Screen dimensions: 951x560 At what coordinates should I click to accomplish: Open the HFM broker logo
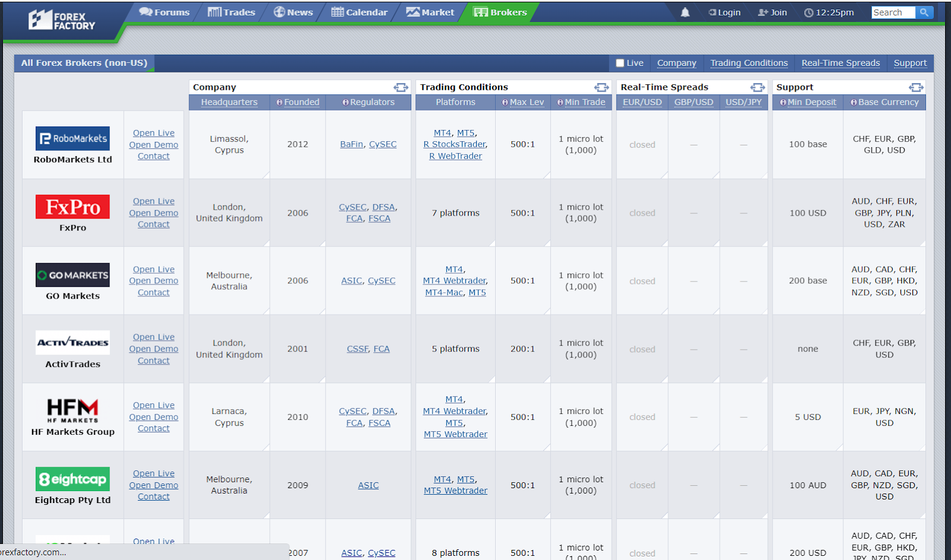click(73, 410)
